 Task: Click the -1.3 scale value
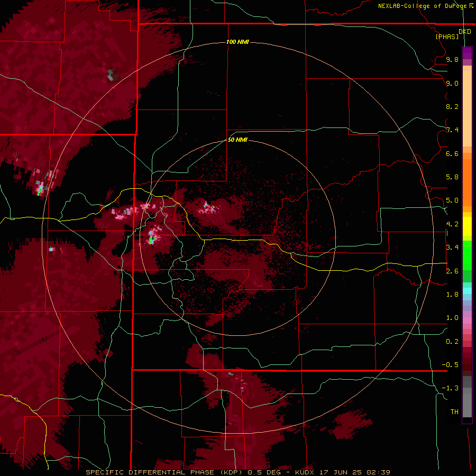[x=450, y=388]
